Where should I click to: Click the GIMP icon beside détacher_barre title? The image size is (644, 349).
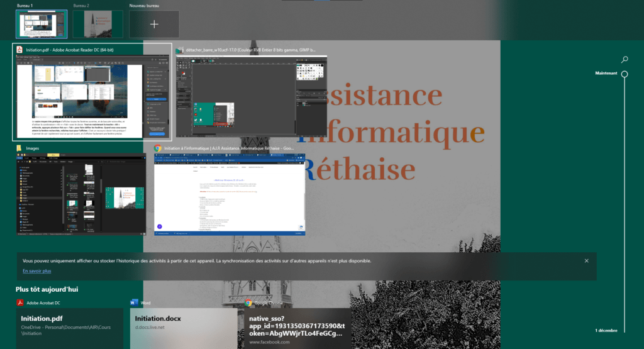pyautogui.click(x=179, y=50)
